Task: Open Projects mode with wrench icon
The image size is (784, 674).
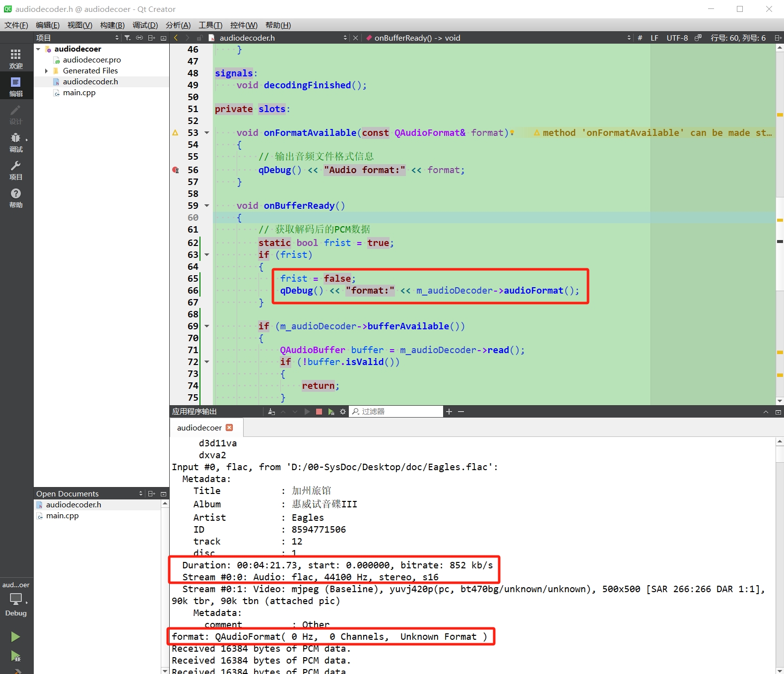Action: [x=16, y=169]
